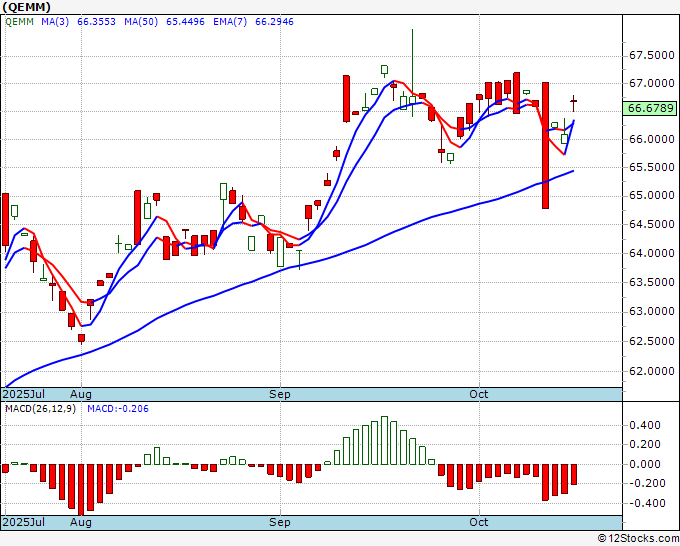Select the EMA(7) legend label
Screen dimensions: 680x546
[x=230, y=22]
